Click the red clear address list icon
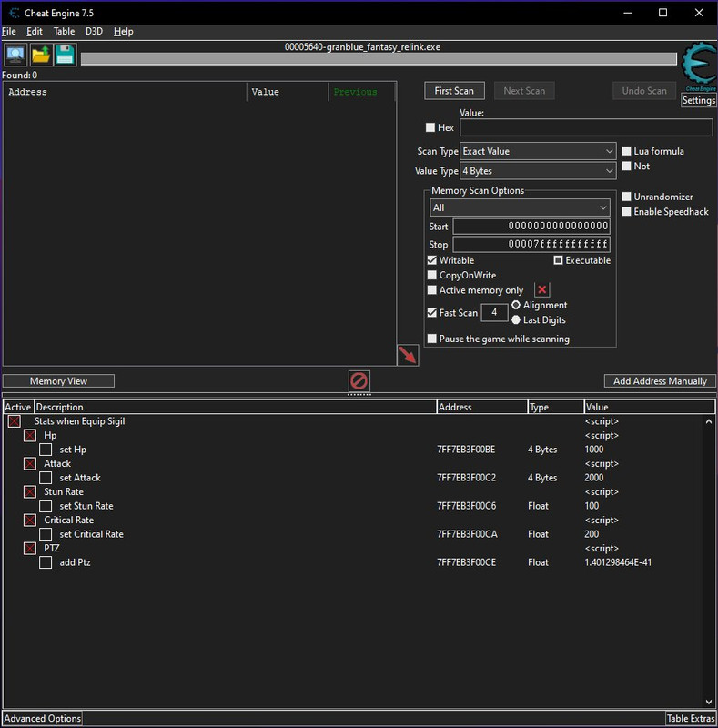This screenshot has width=718, height=728. click(359, 381)
